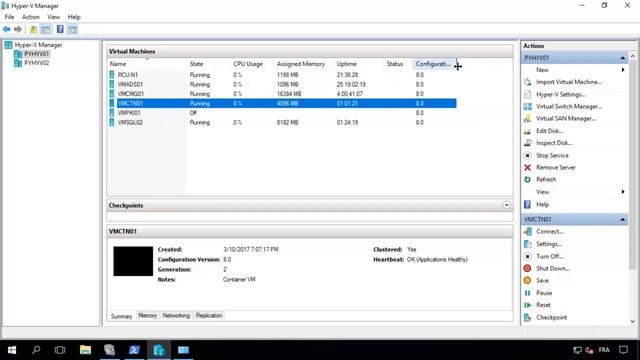
Task: Open the File menu
Action: [x=9, y=17]
